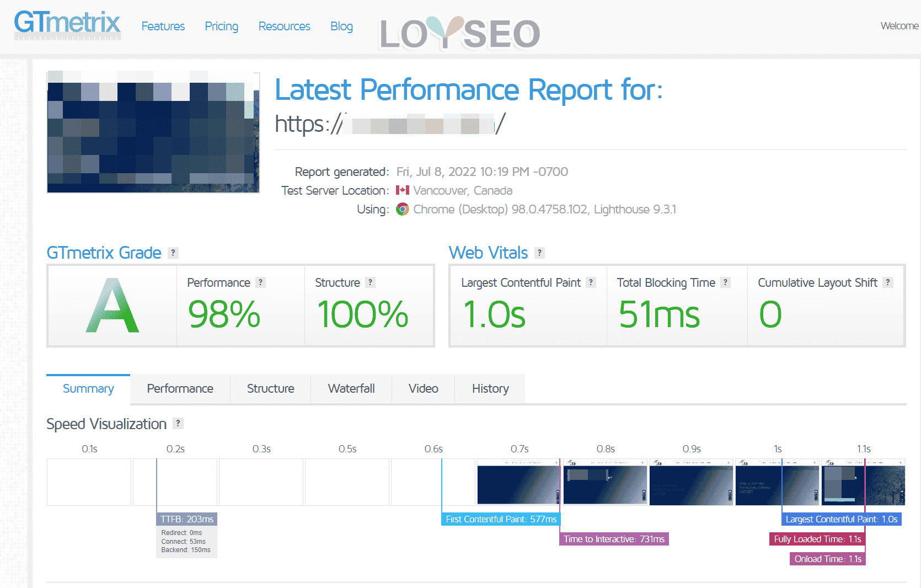Screen dimensions: 921x588
Task: Click the TTFB: 203ms marker
Action: (x=187, y=519)
